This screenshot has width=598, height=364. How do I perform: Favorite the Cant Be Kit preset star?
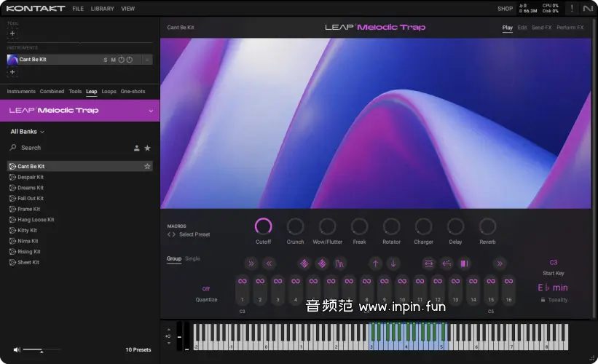[147, 167]
